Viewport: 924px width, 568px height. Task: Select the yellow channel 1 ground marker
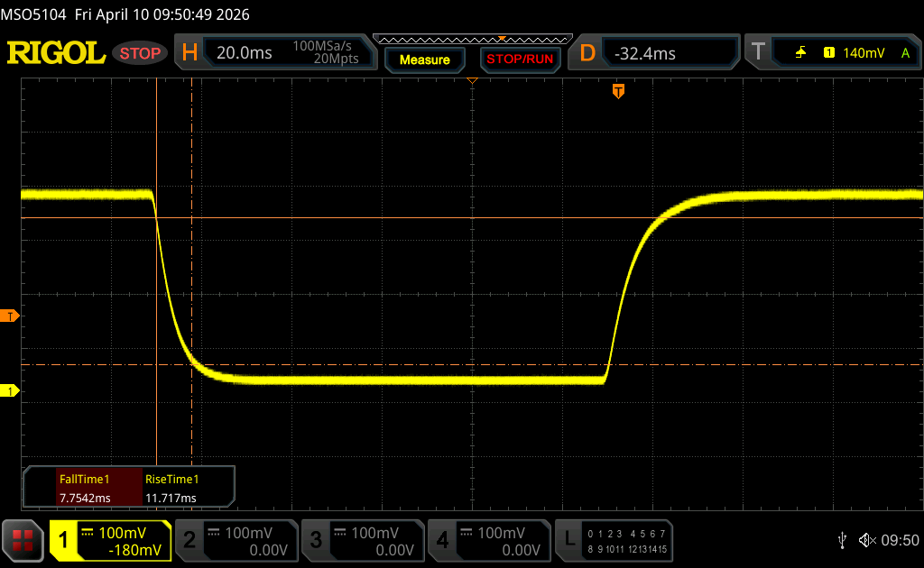pos(11,390)
